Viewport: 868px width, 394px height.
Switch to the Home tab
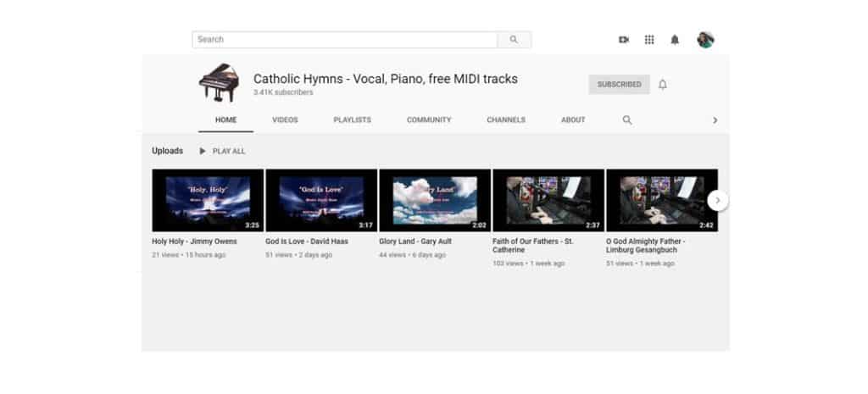(x=225, y=120)
